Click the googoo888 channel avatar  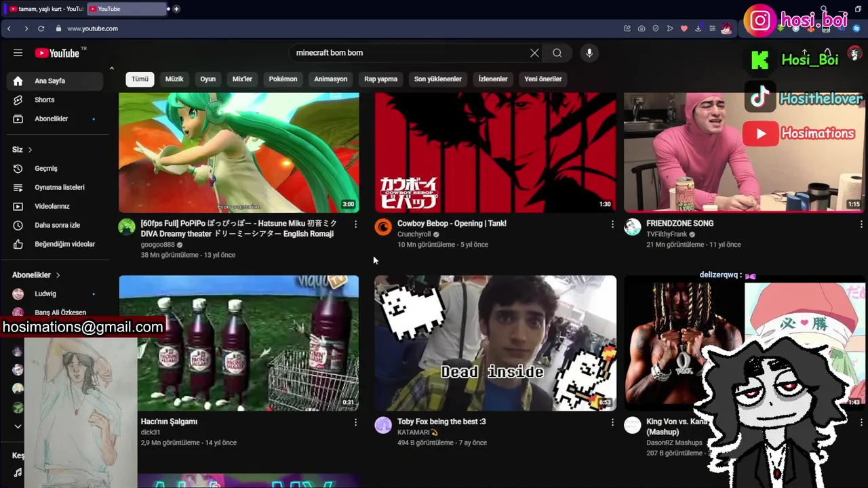click(127, 227)
